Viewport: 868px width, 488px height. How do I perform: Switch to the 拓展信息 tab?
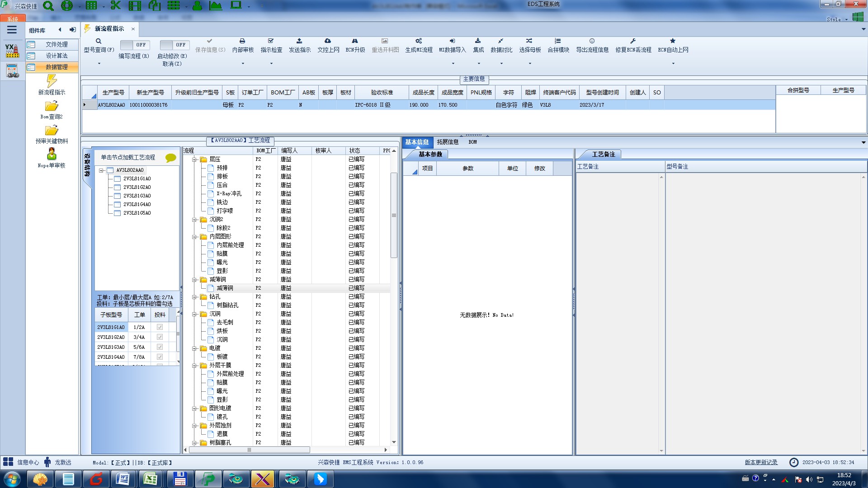pos(448,142)
